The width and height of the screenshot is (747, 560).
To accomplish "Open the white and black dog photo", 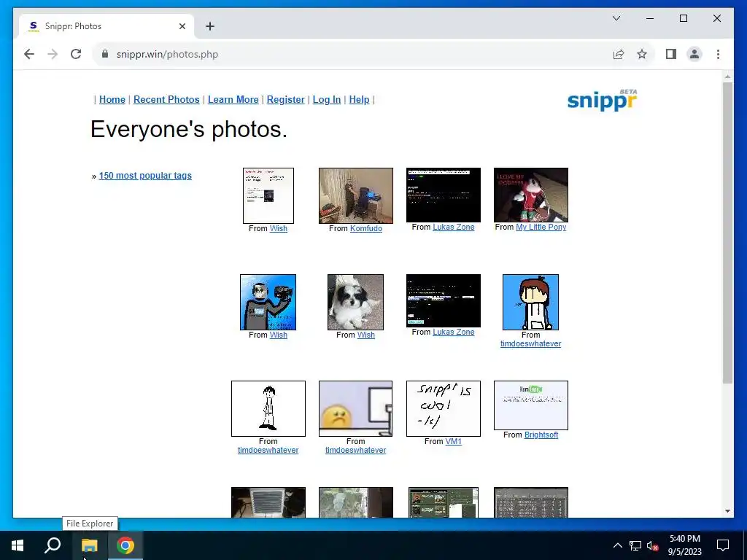I will (355, 302).
